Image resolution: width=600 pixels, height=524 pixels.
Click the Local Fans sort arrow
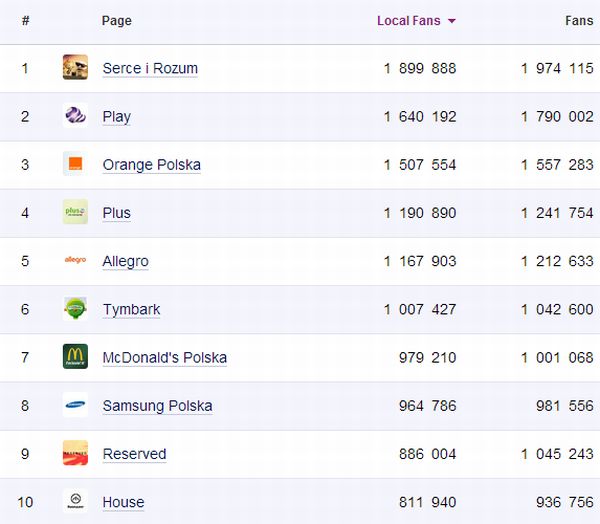452,22
